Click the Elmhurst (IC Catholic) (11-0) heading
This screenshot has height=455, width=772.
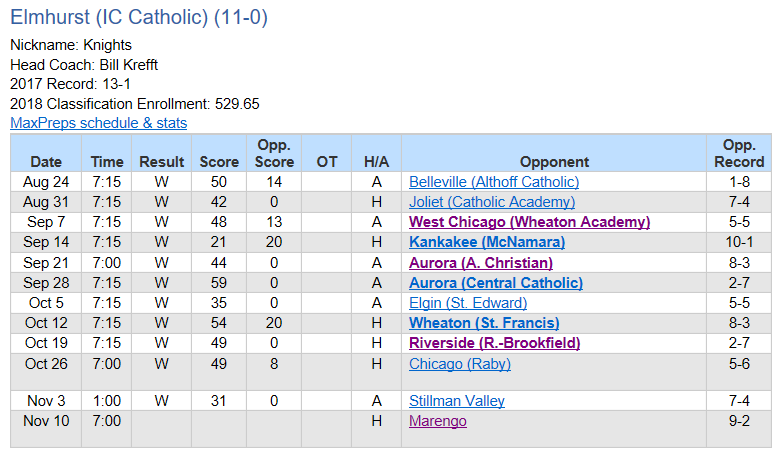pos(139,17)
